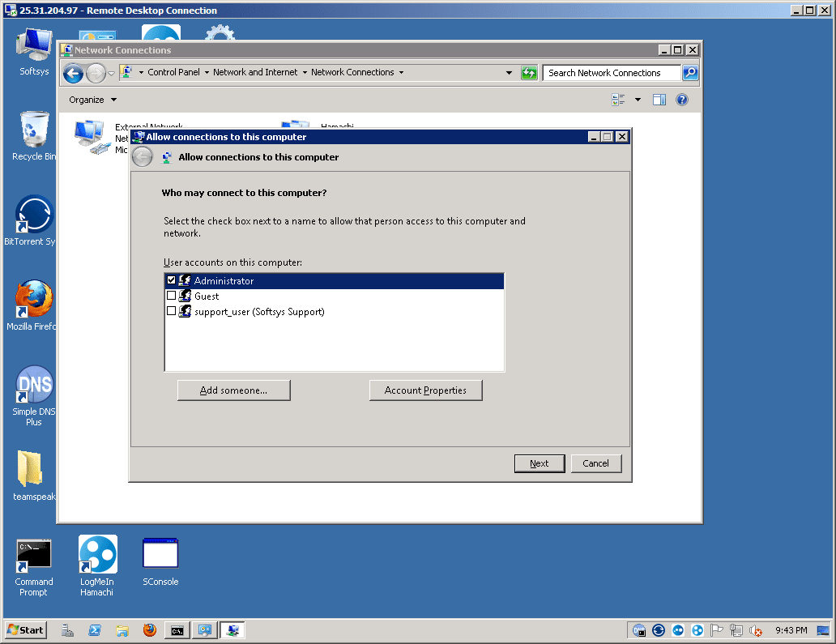
Task: Click the Search Network Connections field
Action: click(612, 73)
